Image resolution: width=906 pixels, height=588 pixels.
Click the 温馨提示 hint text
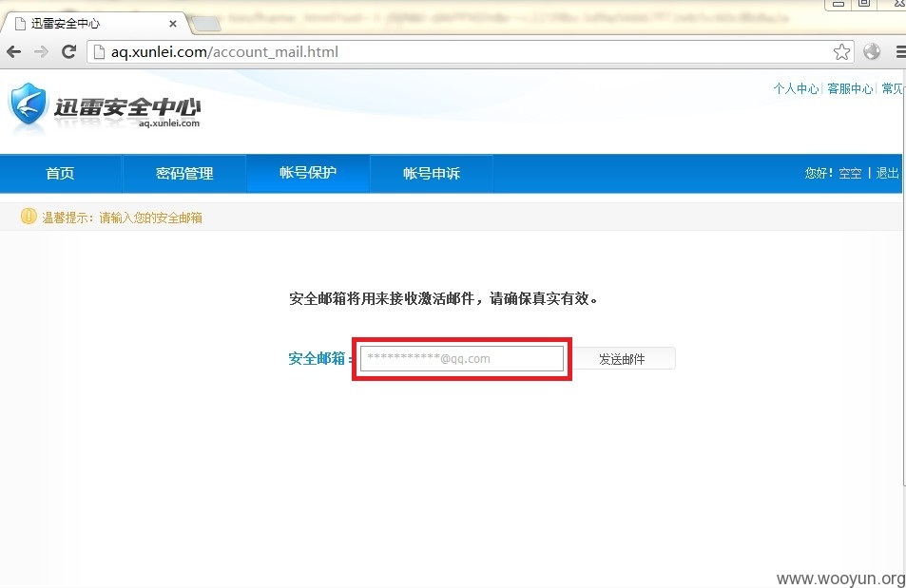click(122, 218)
